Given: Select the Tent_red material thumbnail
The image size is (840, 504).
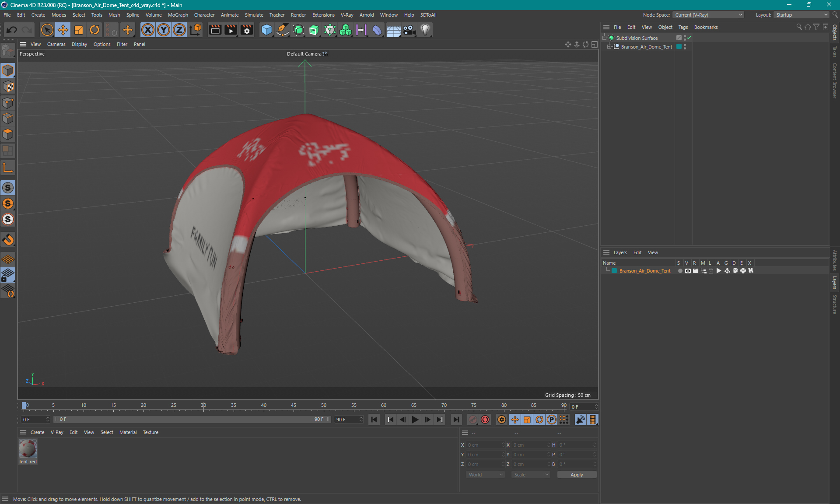Looking at the screenshot, I should [x=28, y=449].
